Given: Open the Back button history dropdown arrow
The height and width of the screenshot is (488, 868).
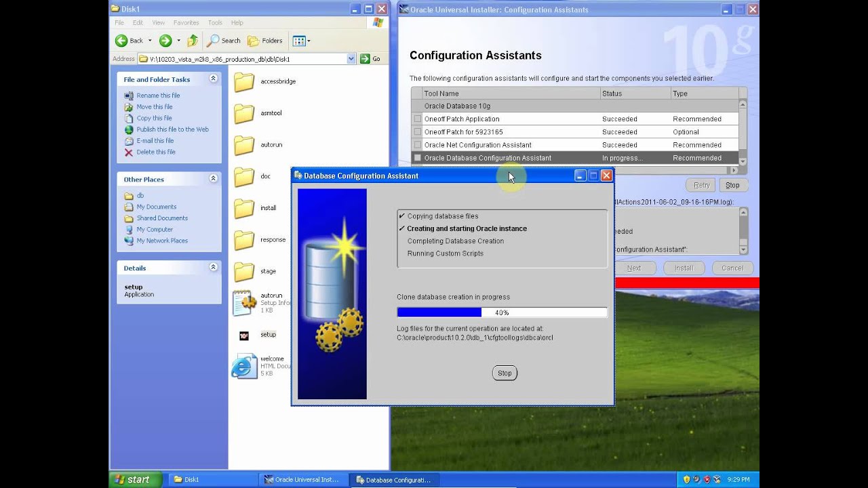Looking at the screenshot, I should (150, 41).
